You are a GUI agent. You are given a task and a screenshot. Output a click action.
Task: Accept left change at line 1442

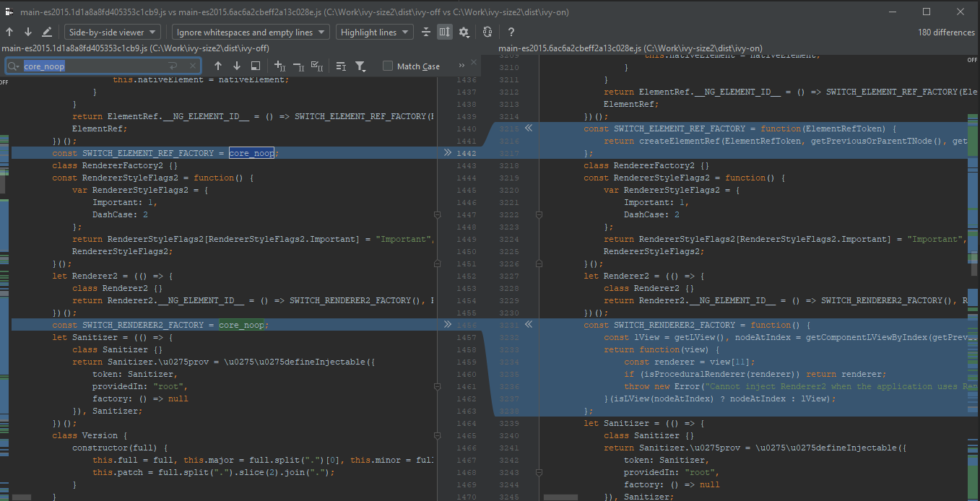[x=447, y=153]
